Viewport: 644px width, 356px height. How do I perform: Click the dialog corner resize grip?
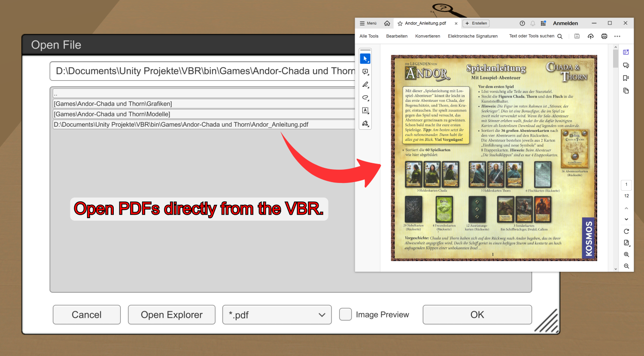(x=547, y=322)
